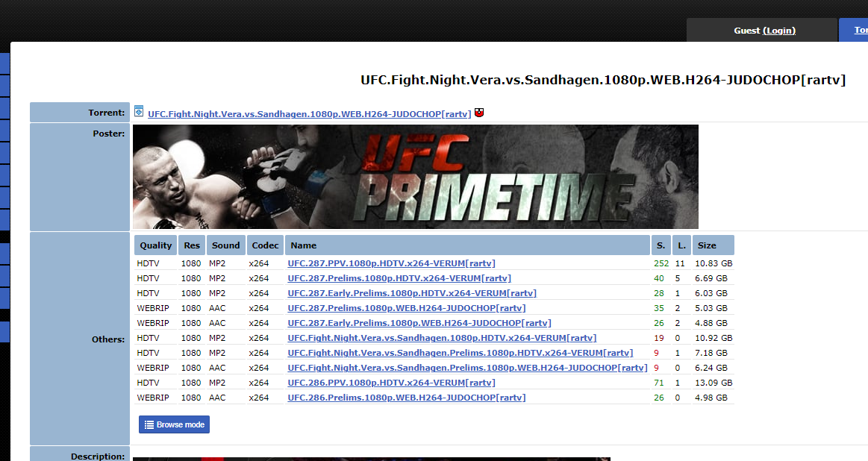
Task: Open UFC.287.Early.Prelims HDTV VERUM link
Action: click(412, 293)
